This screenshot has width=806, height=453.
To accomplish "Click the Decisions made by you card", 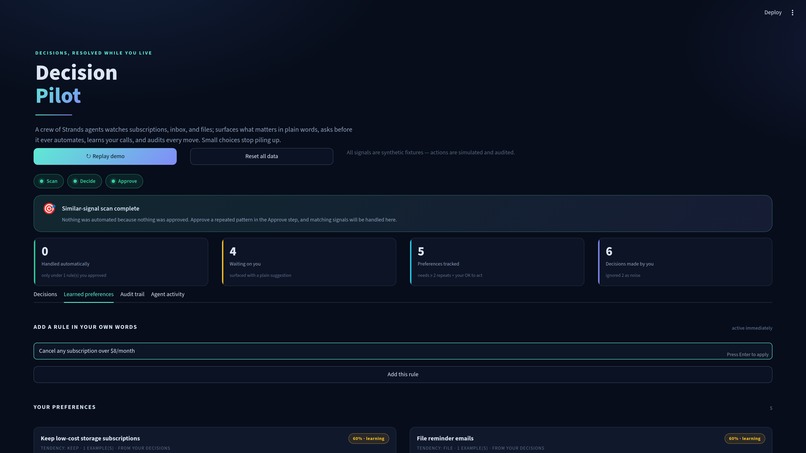I will pyautogui.click(x=685, y=262).
